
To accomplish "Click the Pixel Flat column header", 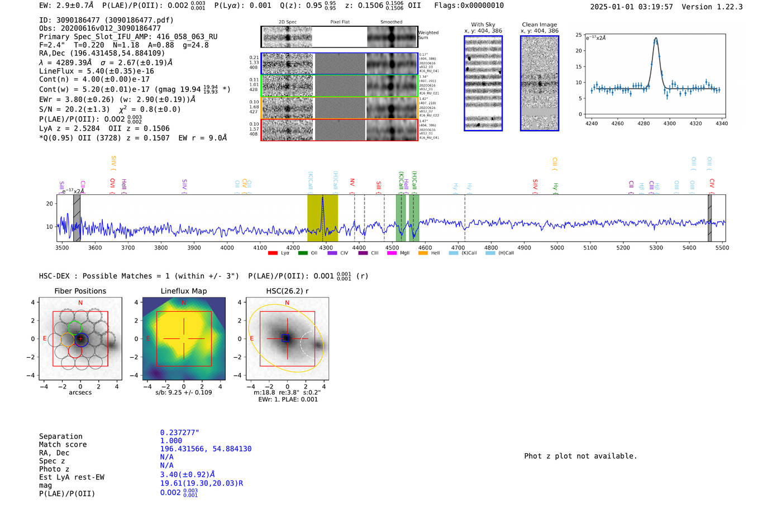I will coord(340,22).
